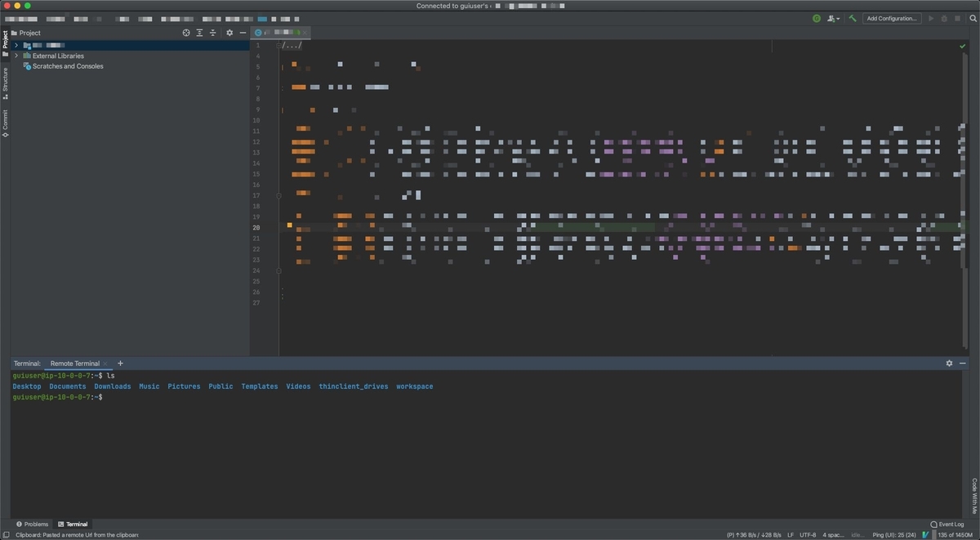The image size is (980, 540).
Task: Click the memory indicator 135 of 1450M
Action: pos(956,535)
